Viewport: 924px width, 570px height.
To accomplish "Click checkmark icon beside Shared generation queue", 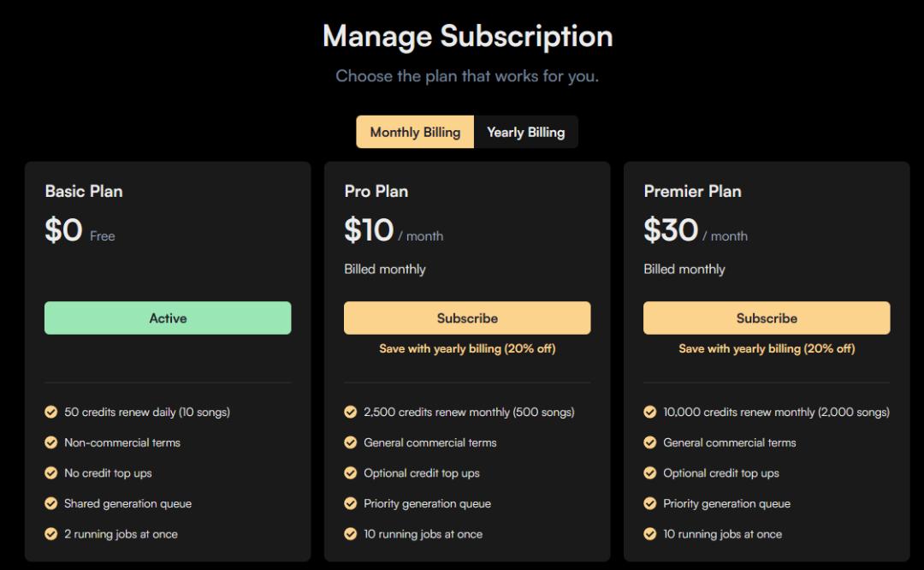I will tap(51, 503).
